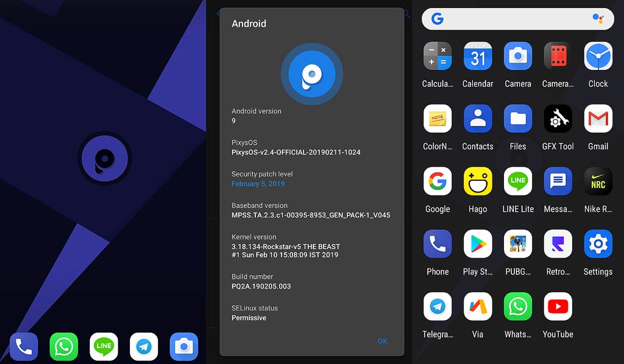The height and width of the screenshot is (364, 624).
Task: Tap the SELinux status Permissive entry
Action: 255,313
